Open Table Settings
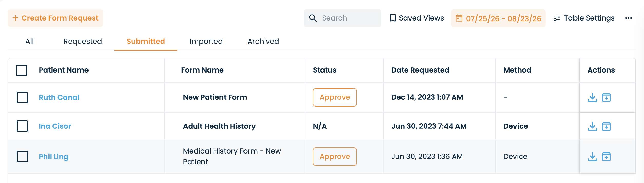Screen dimensions: 644x183 [584, 18]
